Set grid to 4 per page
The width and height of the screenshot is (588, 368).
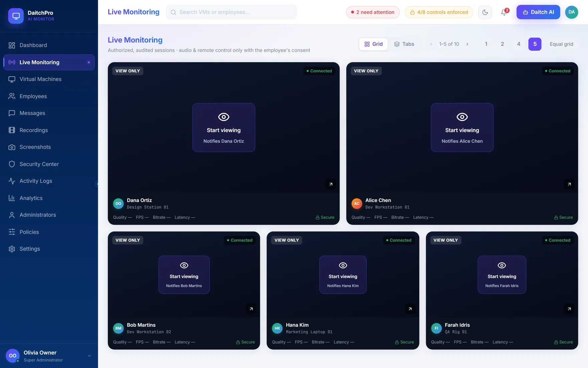click(x=519, y=44)
